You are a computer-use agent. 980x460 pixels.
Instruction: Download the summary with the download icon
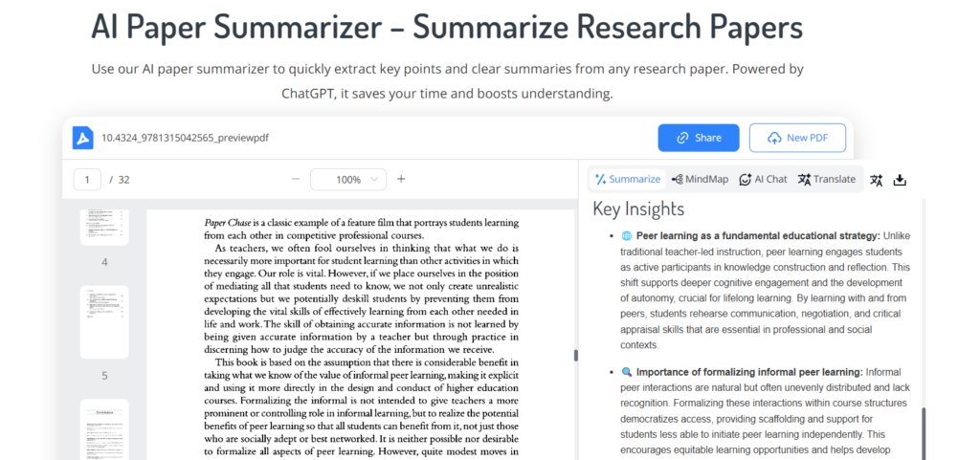point(900,180)
